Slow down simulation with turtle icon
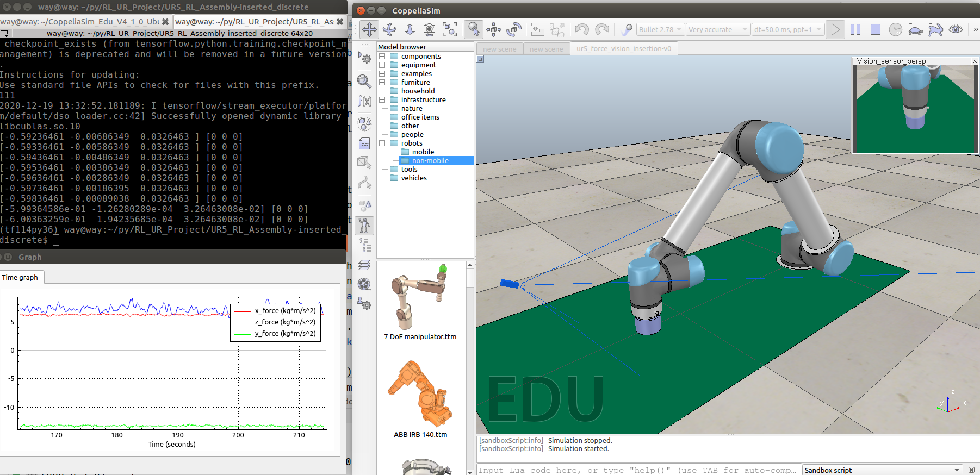 coord(916,29)
